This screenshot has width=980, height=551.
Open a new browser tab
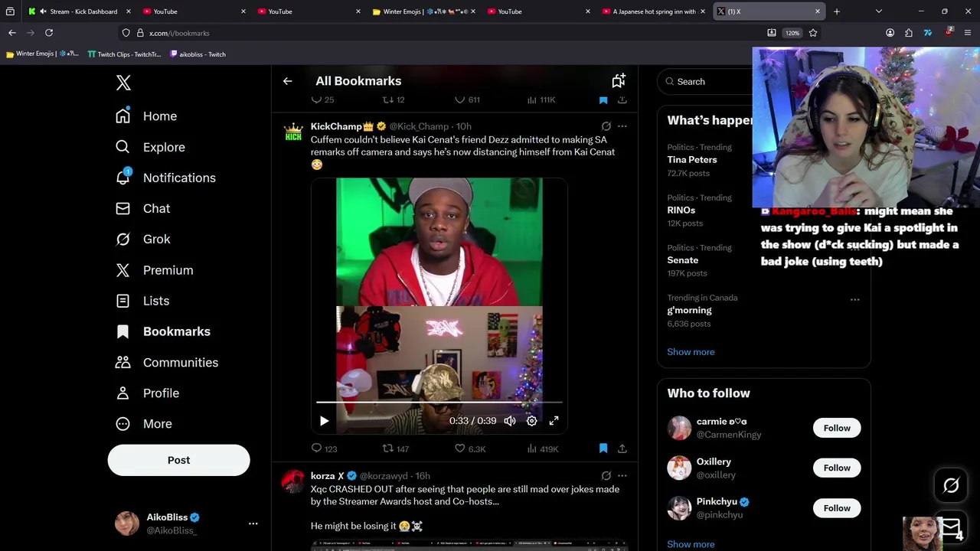(836, 11)
